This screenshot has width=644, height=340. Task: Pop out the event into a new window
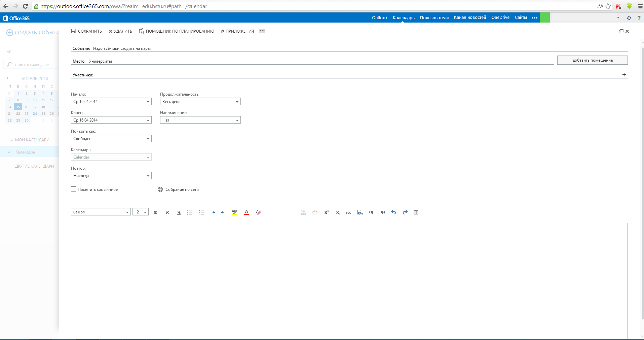[x=621, y=31]
